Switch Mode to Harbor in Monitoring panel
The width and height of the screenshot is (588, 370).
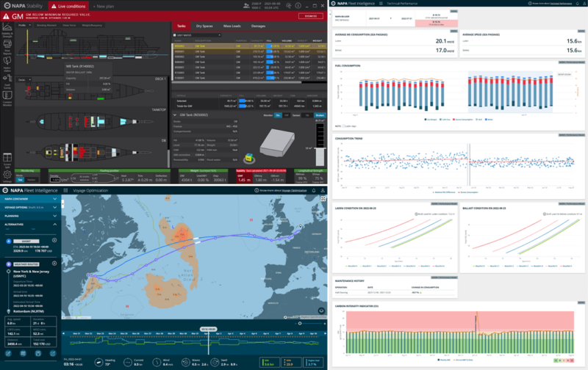[32, 180]
